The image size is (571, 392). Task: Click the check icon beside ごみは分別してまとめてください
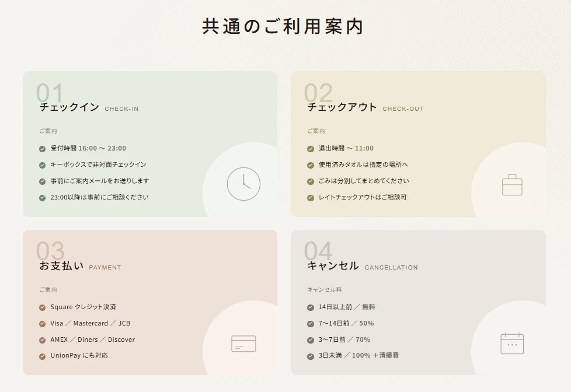[x=310, y=181]
